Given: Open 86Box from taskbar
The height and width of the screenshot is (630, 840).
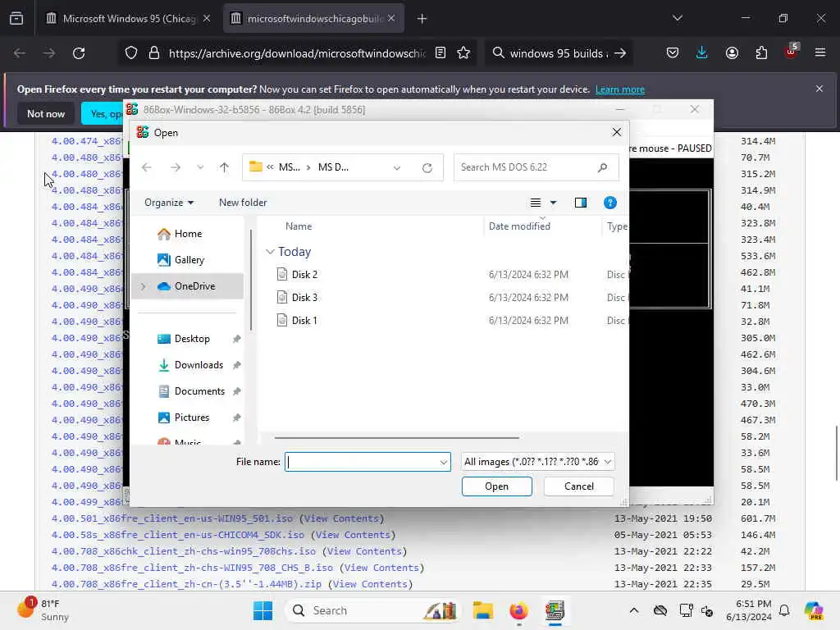Looking at the screenshot, I should click(555, 610).
